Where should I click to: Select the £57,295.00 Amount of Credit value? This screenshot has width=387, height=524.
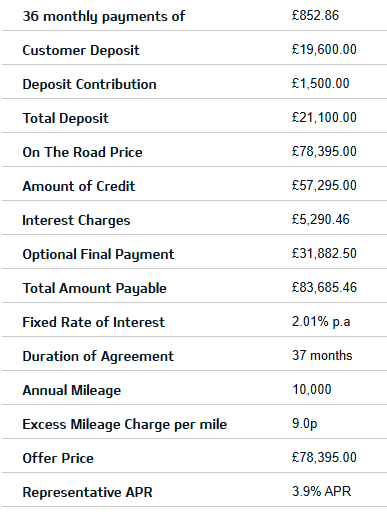(324, 185)
